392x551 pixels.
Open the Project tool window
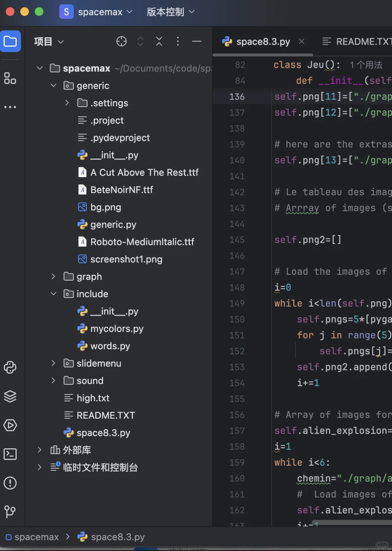(11, 41)
